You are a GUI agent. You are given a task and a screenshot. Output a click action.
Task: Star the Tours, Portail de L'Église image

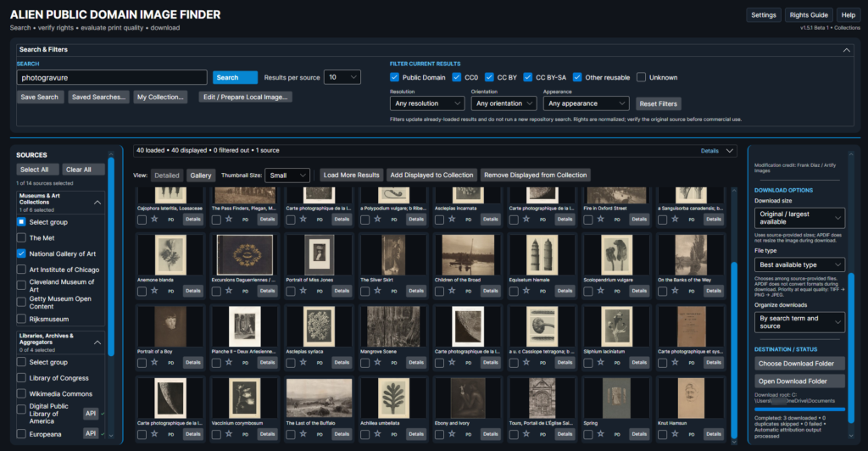pos(526,434)
